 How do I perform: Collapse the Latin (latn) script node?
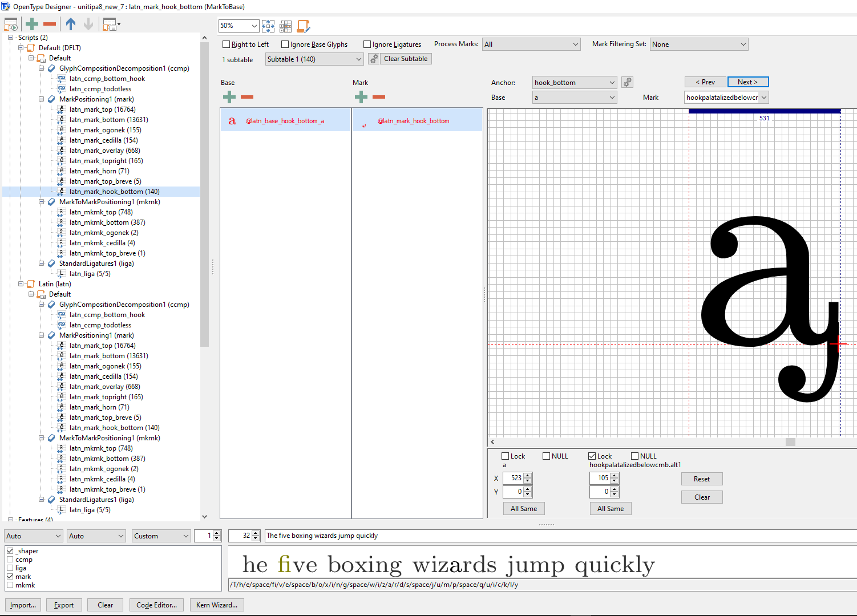click(x=21, y=284)
